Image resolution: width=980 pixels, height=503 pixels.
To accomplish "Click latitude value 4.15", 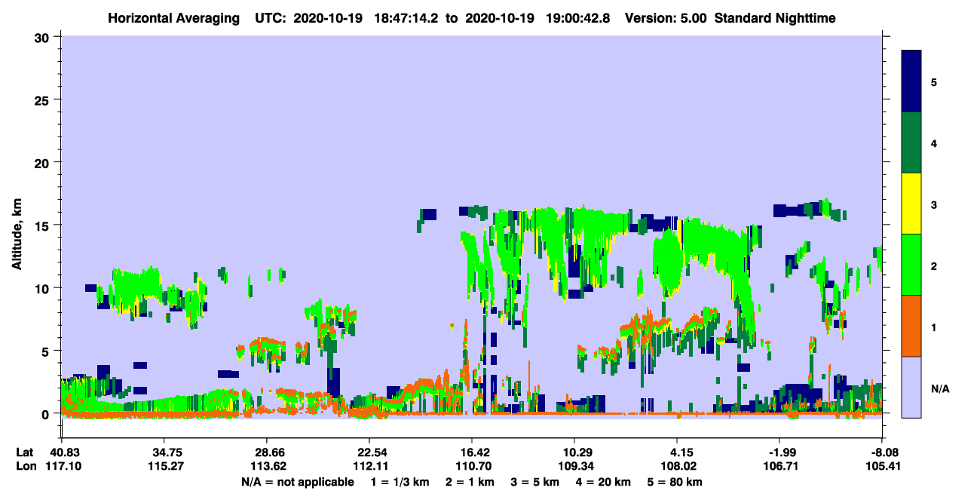I will click(x=677, y=452).
